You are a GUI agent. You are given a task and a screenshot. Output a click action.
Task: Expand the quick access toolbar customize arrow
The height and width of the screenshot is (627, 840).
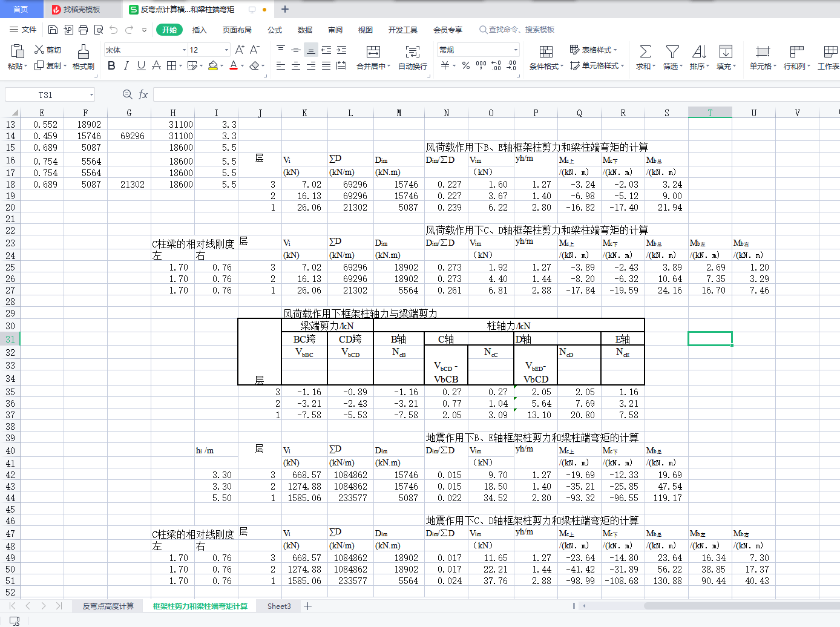[x=144, y=30]
